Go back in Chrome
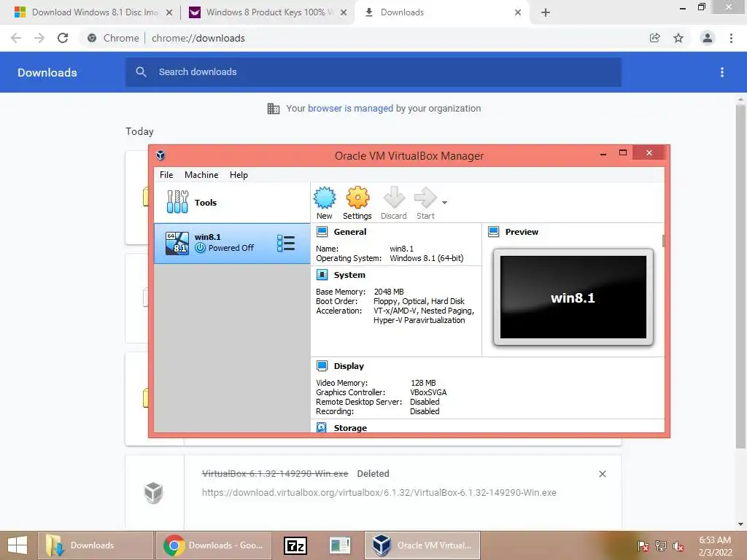The width and height of the screenshot is (747, 560). click(16, 38)
